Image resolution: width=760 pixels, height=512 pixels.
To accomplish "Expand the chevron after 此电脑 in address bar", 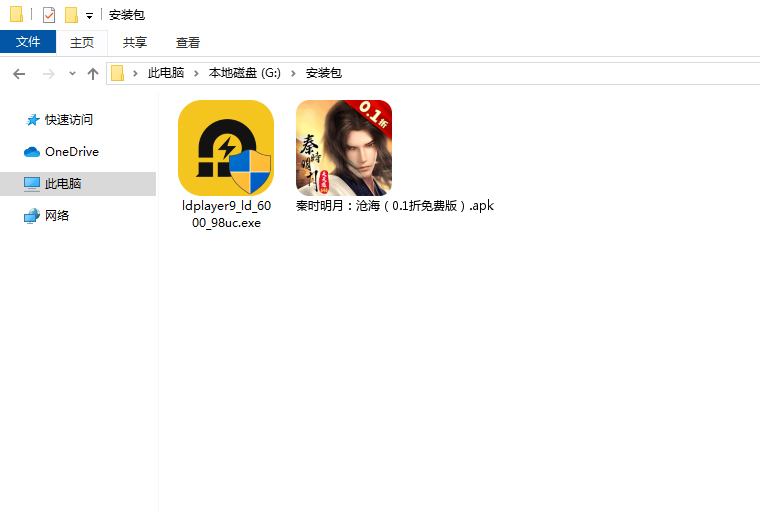I will (x=196, y=73).
